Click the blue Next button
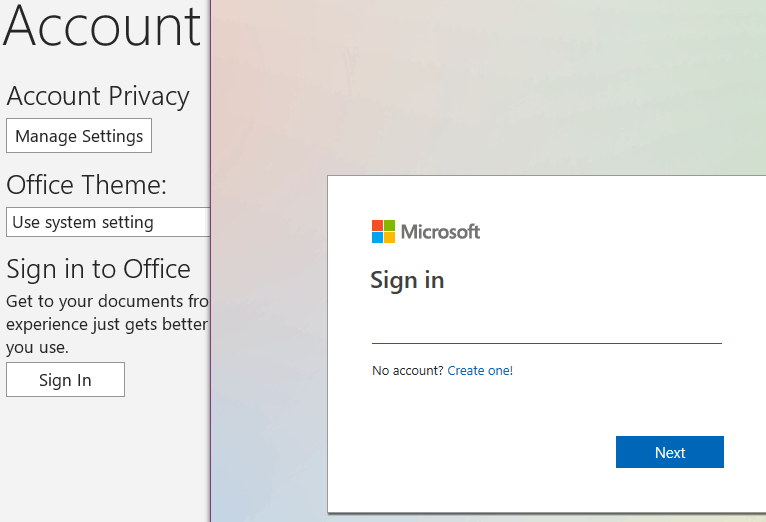The width and height of the screenshot is (766, 522). point(670,452)
